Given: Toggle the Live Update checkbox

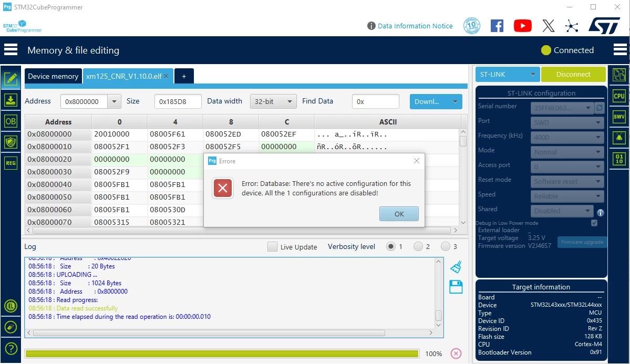Looking at the screenshot, I should [x=272, y=247].
